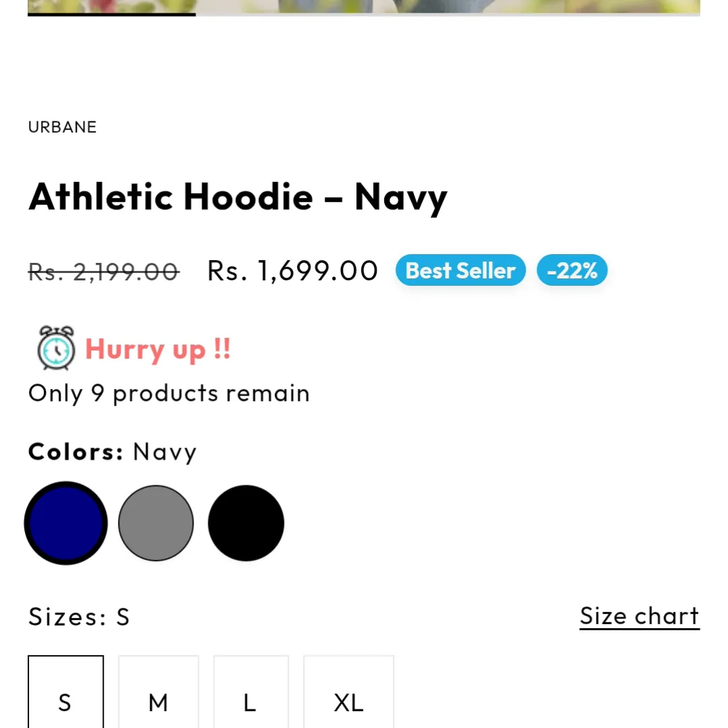Click the crossed-out Rs. 2,199.00 price
The height and width of the screenshot is (728, 728).
pos(104,272)
